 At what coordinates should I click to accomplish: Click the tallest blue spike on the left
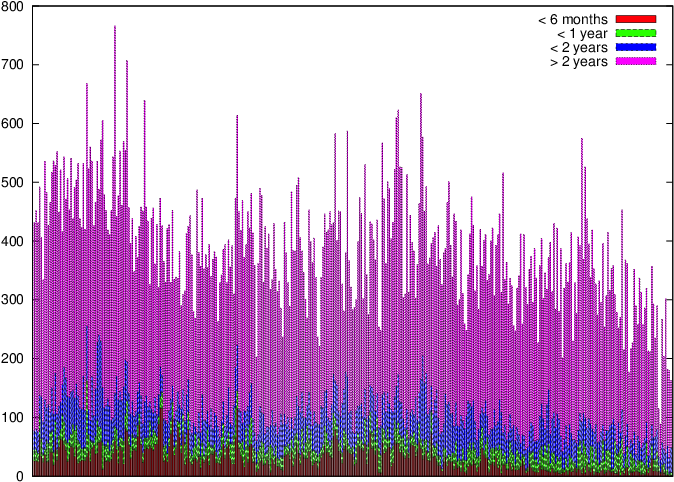[86, 328]
